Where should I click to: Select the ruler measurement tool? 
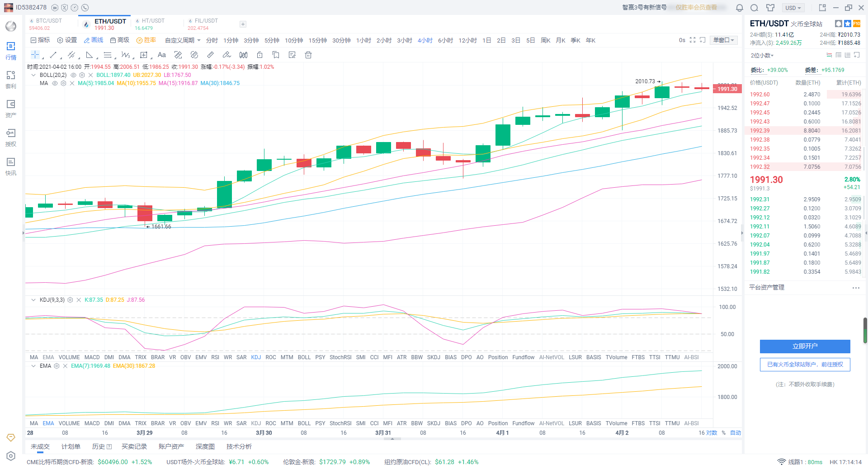(210, 55)
